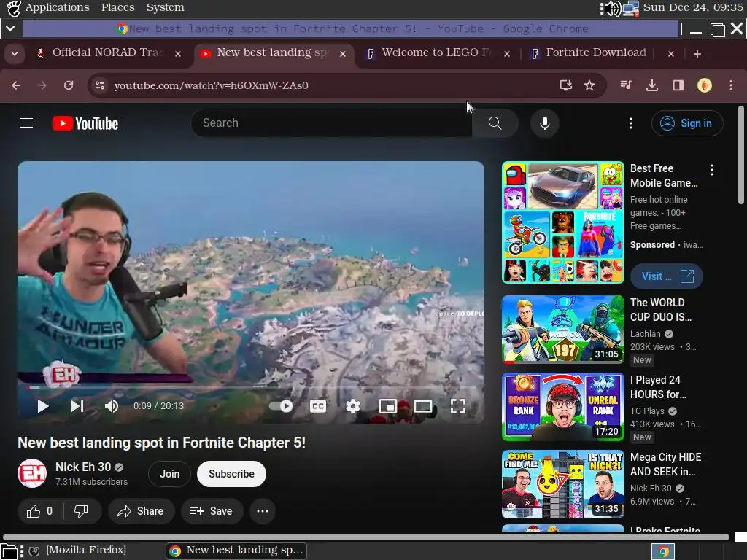The image size is (747, 560).
Task: Open the System menu
Action: pos(165,7)
